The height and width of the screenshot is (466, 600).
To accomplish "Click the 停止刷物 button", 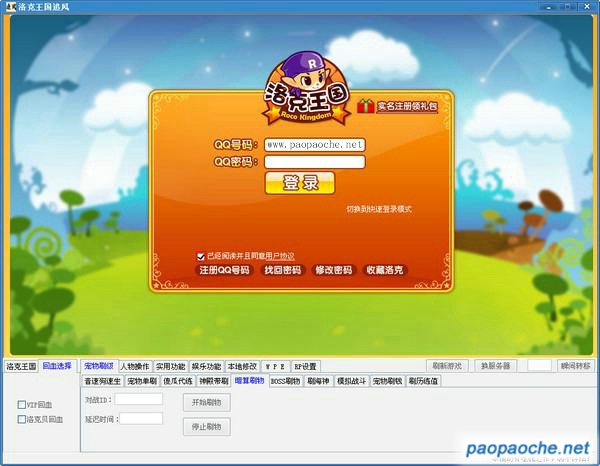I will pyautogui.click(x=207, y=427).
